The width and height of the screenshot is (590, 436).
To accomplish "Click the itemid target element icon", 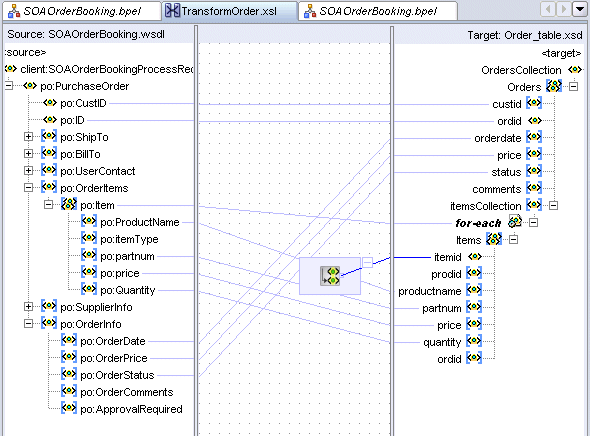I will click(474, 257).
